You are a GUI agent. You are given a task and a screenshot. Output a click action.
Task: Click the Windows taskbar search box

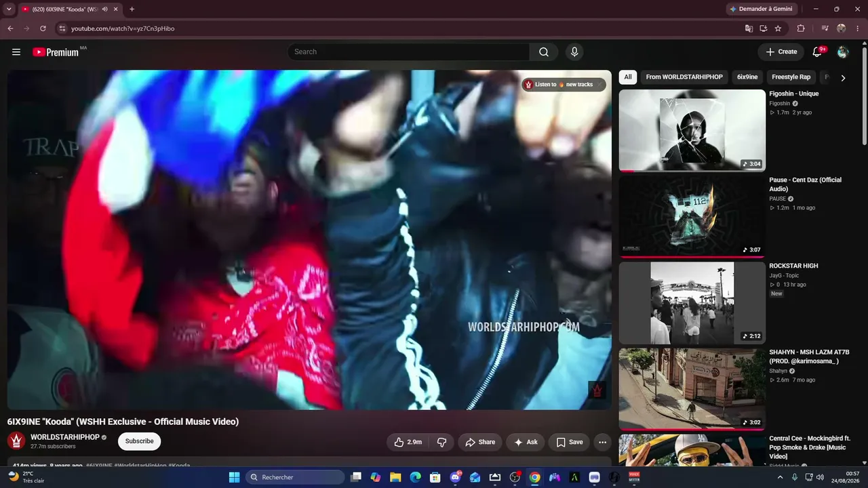[295, 477]
